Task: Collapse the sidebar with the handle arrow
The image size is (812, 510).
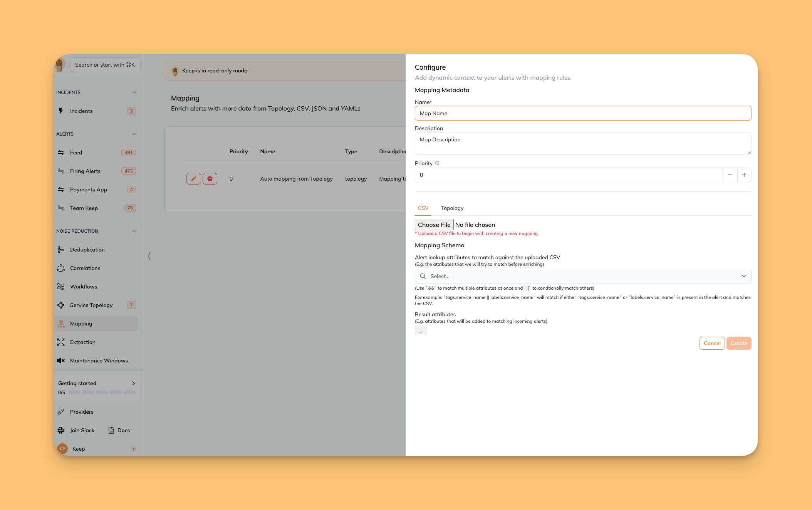Action: pos(149,256)
